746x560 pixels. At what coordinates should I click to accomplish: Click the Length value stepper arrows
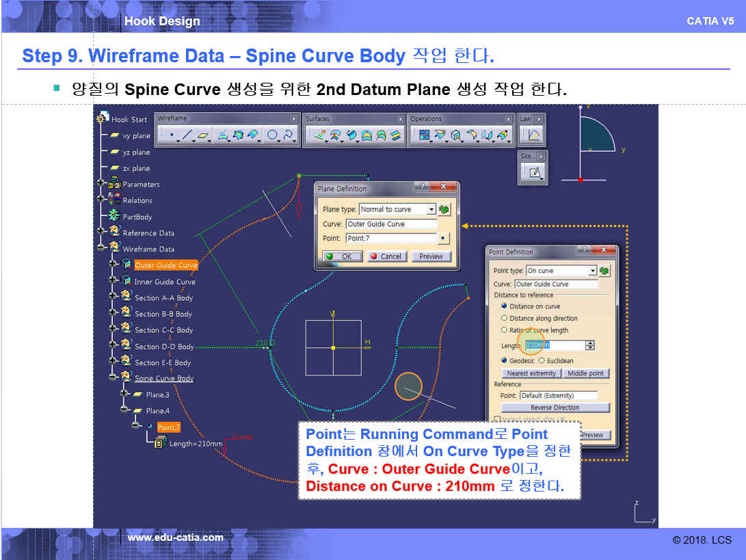(x=590, y=346)
